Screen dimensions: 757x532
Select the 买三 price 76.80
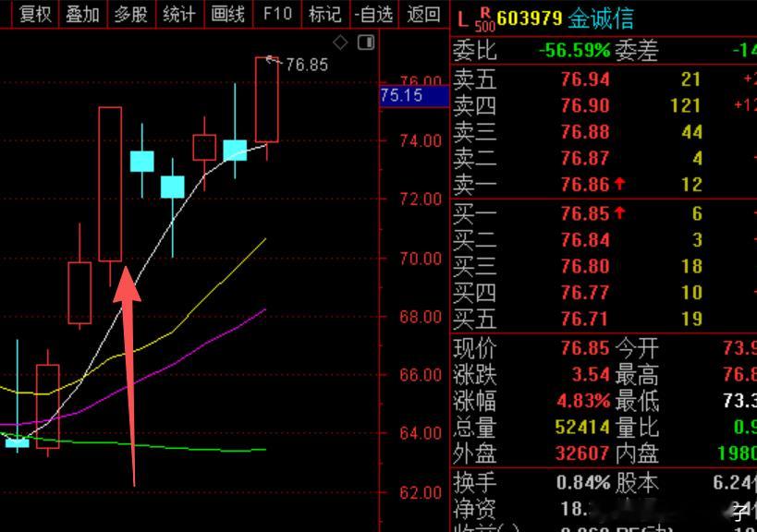point(585,266)
